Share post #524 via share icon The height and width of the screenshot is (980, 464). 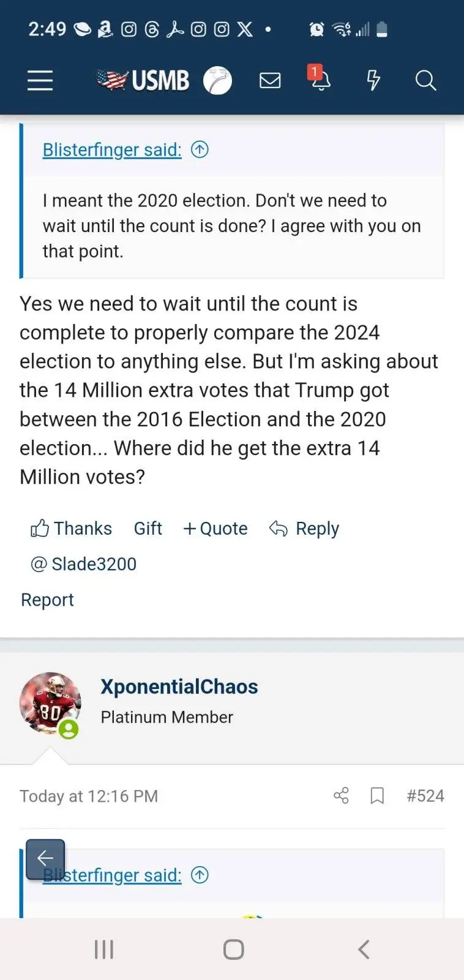[x=341, y=796]
